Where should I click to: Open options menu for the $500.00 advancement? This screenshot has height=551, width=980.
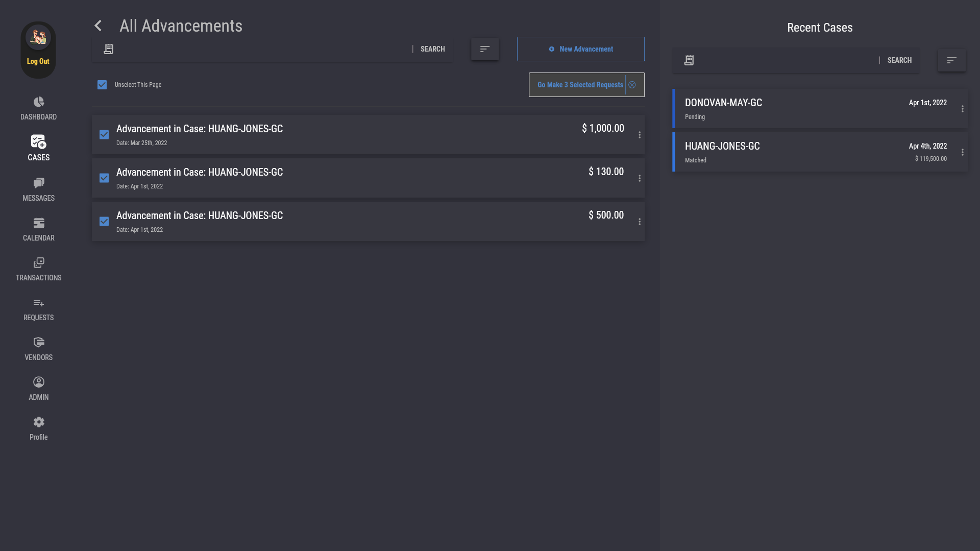[640, 222]
